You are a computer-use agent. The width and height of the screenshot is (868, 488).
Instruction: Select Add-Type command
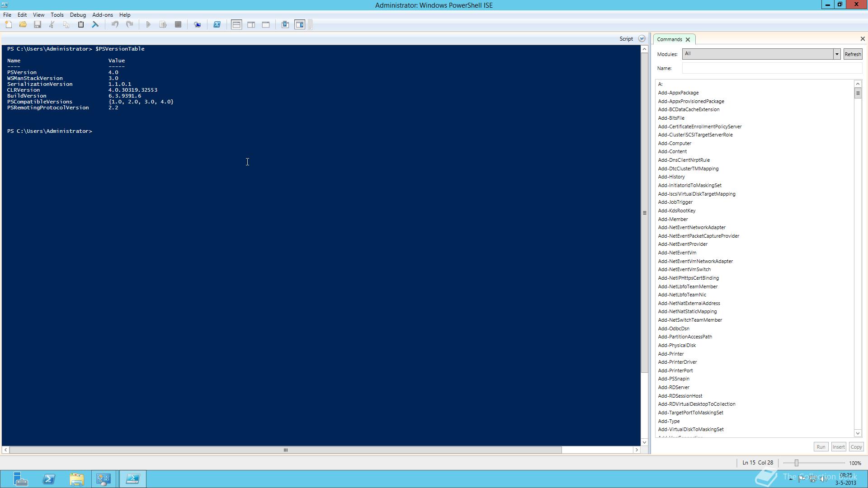coord(669,422)
